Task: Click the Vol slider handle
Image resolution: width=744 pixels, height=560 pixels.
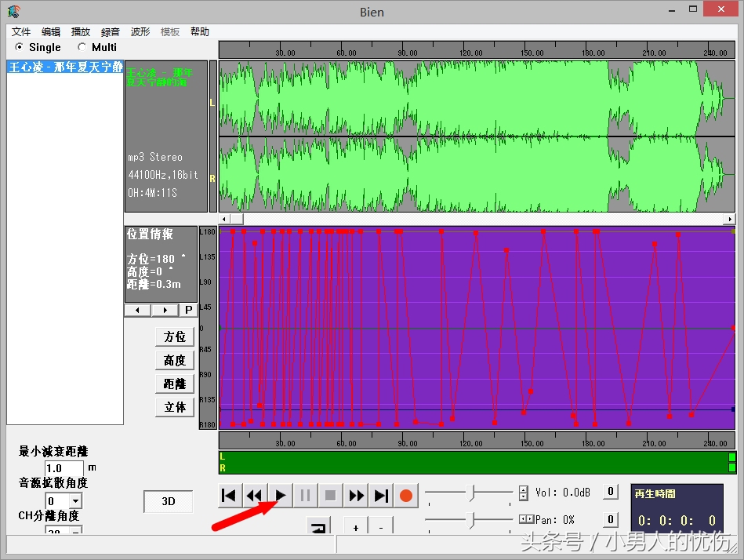Action: coord(471,493)
